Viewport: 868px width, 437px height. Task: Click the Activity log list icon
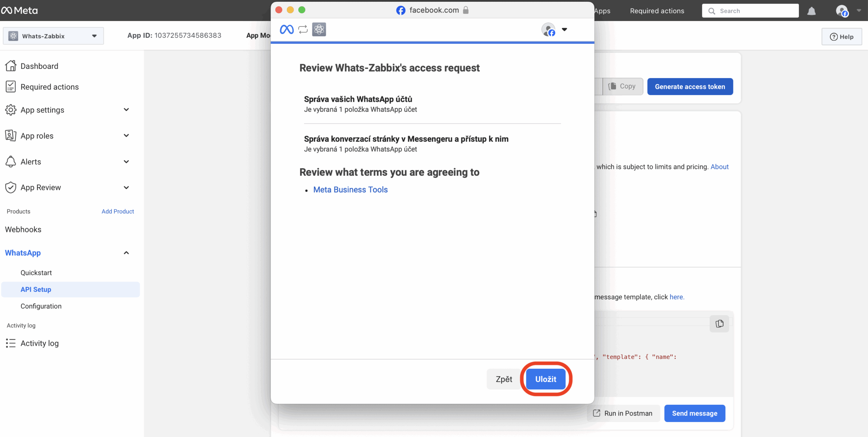[x=11, y=343]
